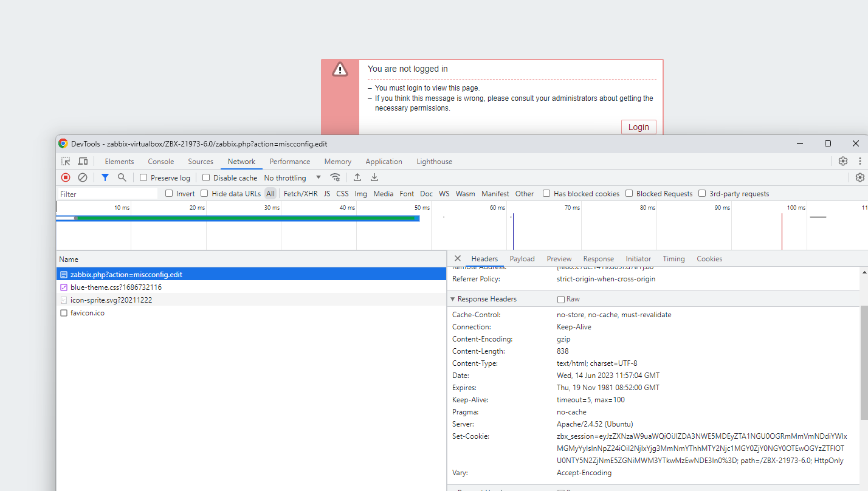868x491 pixels.
Task: Enable Hide data URLs checkbox
Action: point(204,193)
